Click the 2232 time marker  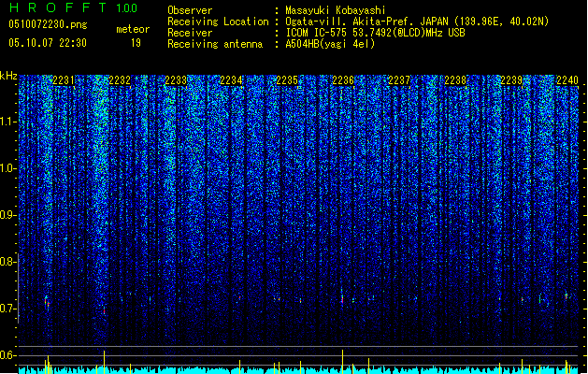click(120, 80)
